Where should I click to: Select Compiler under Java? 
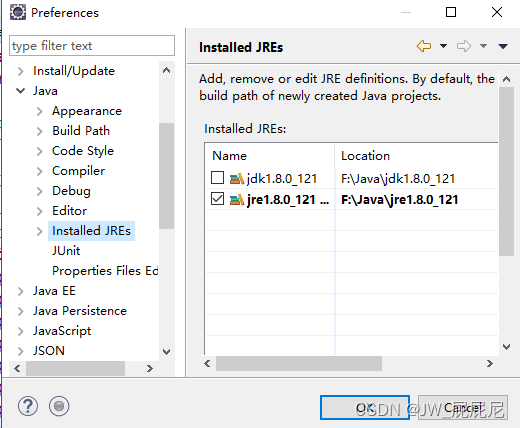point(78,171)
